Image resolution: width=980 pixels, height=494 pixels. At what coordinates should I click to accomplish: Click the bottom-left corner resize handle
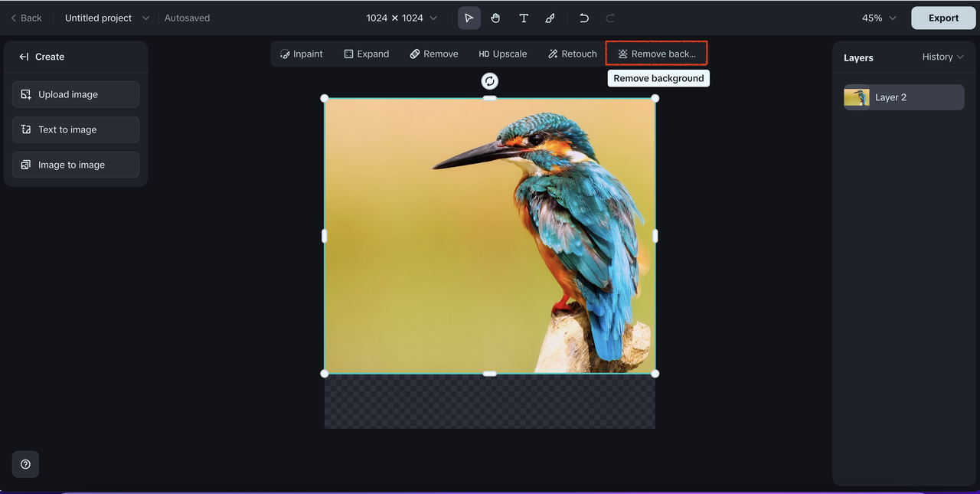325,374
